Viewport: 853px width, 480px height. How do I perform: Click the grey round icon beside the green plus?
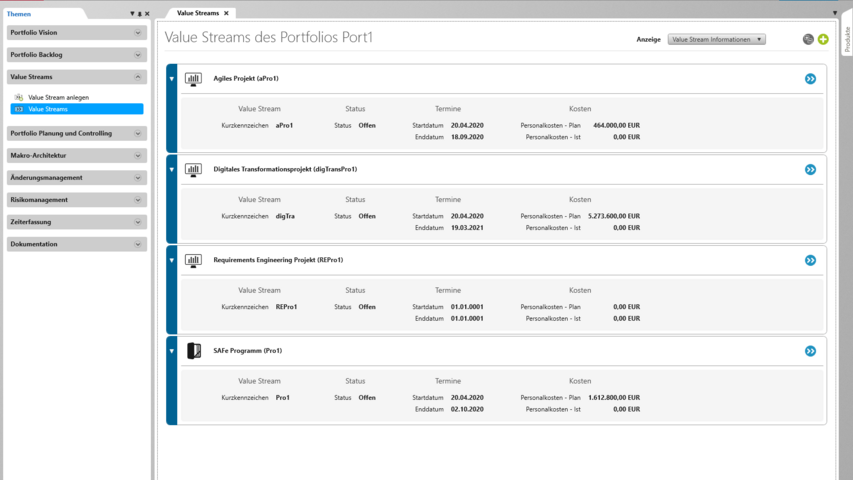coord(808,40)
